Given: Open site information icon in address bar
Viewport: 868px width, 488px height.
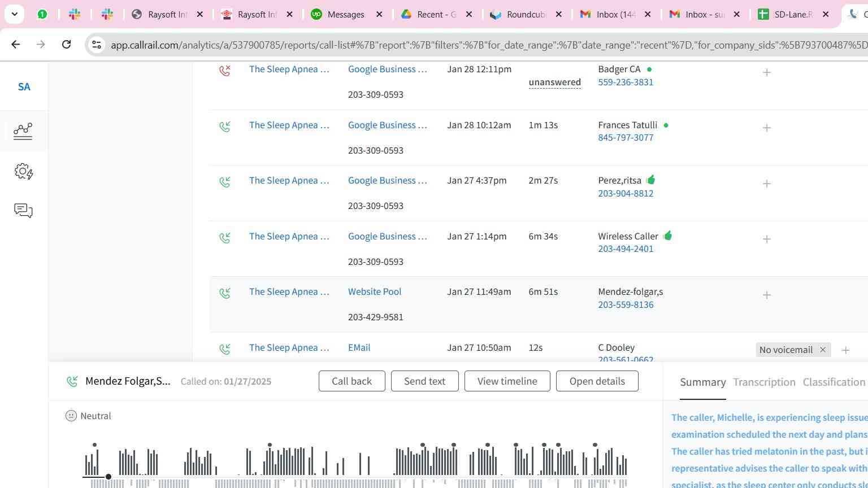Looking at the screenshot, I should point(97,45).
